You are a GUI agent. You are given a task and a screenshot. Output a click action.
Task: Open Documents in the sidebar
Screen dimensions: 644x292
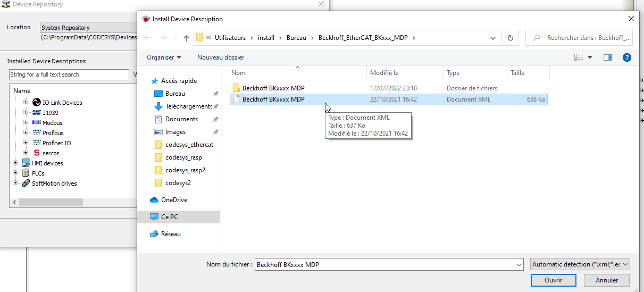176,119
